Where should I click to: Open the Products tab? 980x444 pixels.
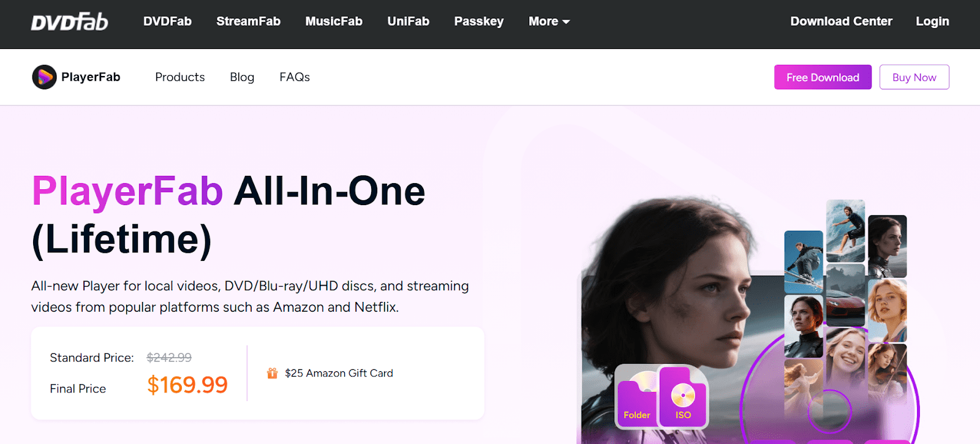click(x=179, y=77)
